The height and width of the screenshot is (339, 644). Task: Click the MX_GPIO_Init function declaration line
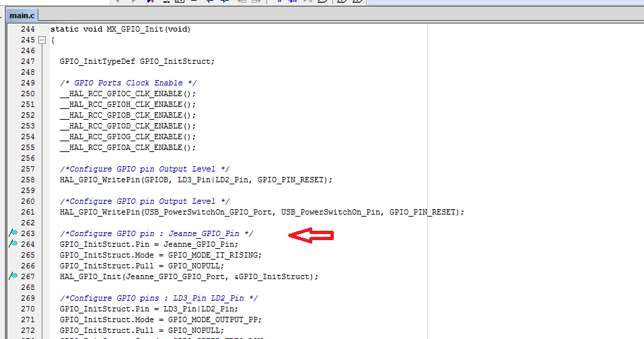click(120, 29)
